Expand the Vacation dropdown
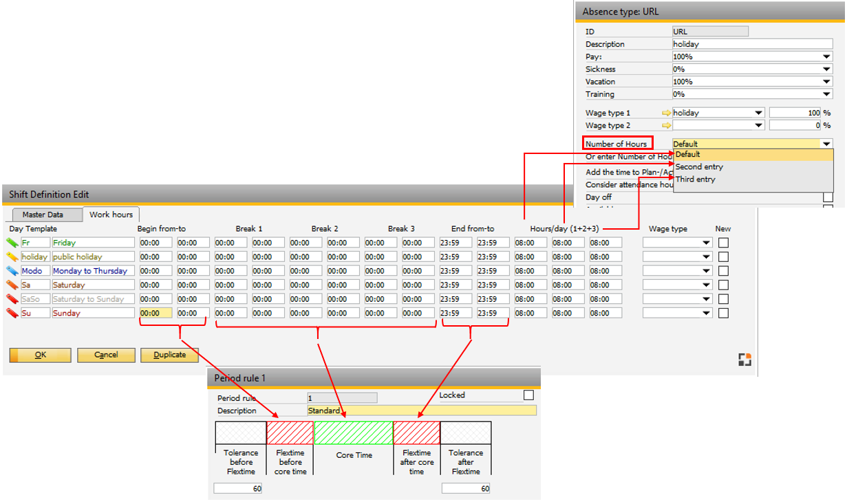The image size is (847, 504). click(x=826, y=82)
